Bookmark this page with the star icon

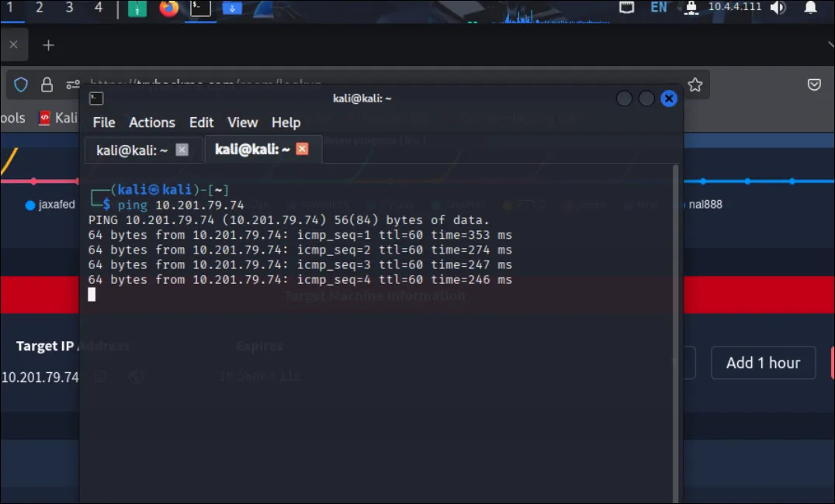695,85
